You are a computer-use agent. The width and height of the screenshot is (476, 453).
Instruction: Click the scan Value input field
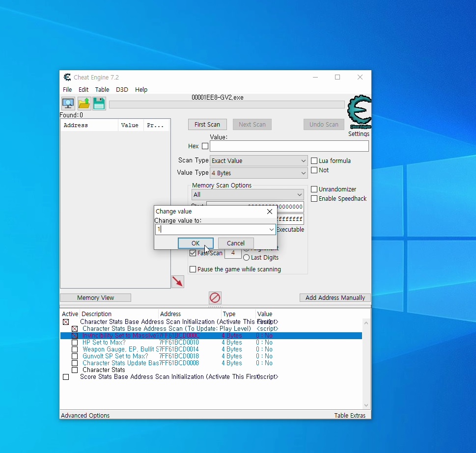[289, 146]
